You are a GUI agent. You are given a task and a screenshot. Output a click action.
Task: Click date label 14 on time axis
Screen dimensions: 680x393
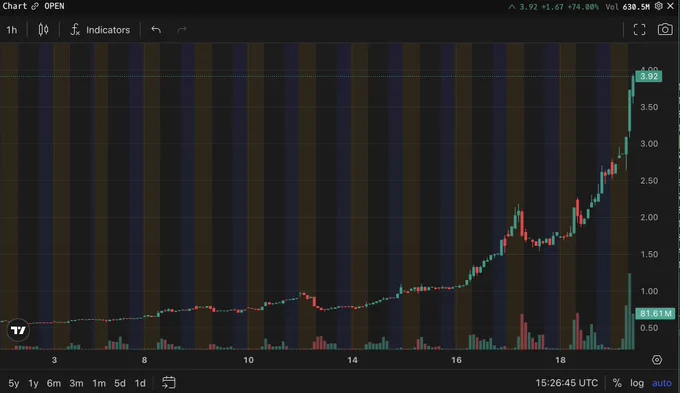[x=352, y=360]
